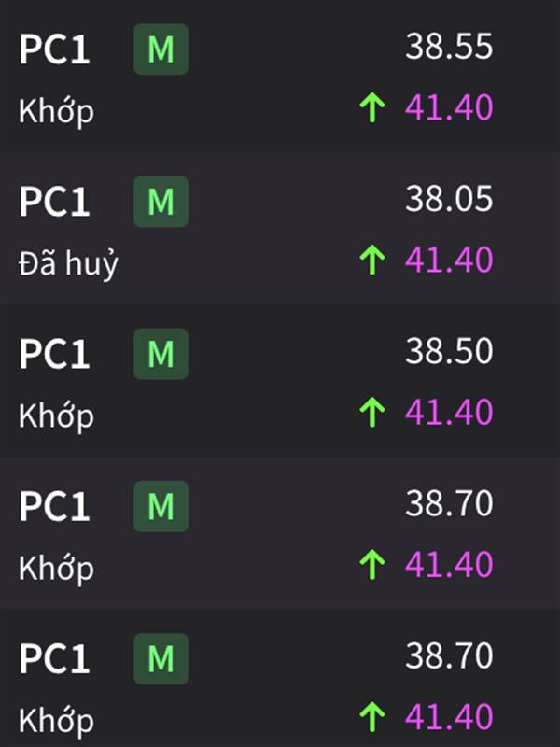Open the PC1 ticker of the cancelled 38.05 order
The width and height of the screenshot is (560, 747).
[54, 202]
